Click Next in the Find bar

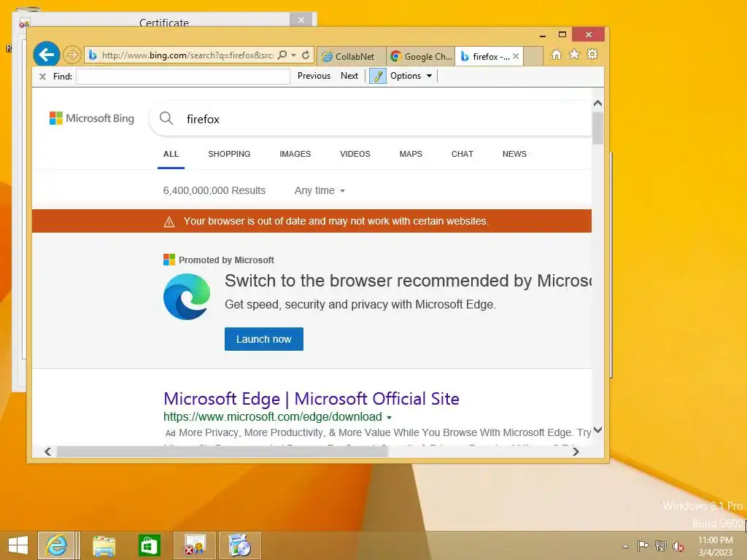(349, 76)
